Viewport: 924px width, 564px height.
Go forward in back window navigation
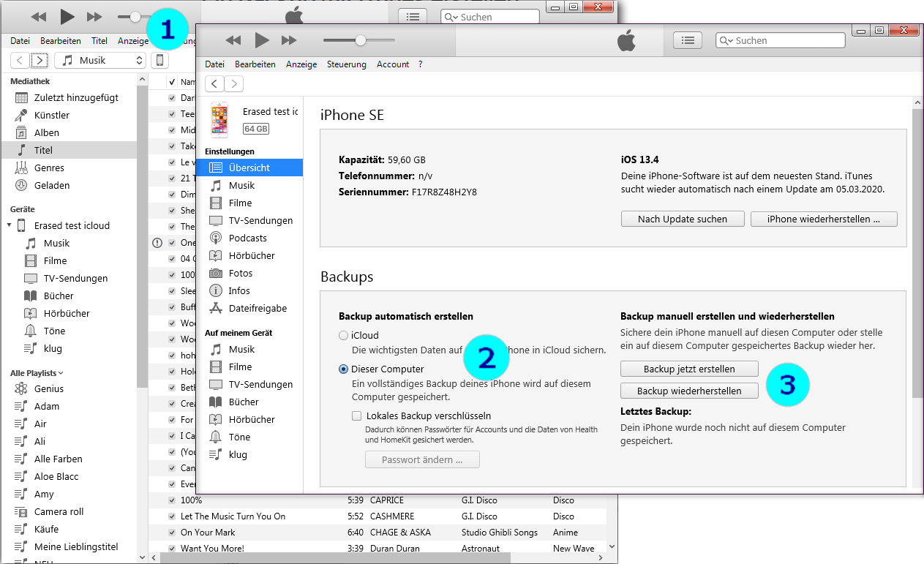[x=40, y=61]
